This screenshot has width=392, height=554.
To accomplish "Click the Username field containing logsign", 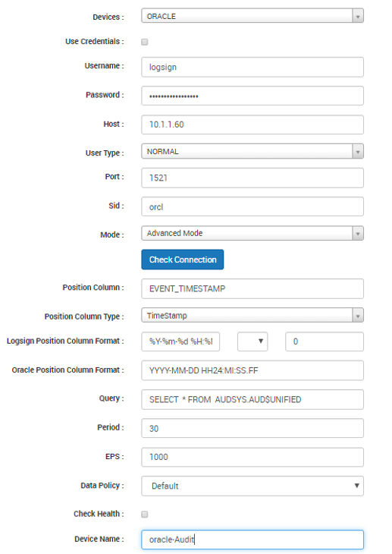I will click(252, 67).
